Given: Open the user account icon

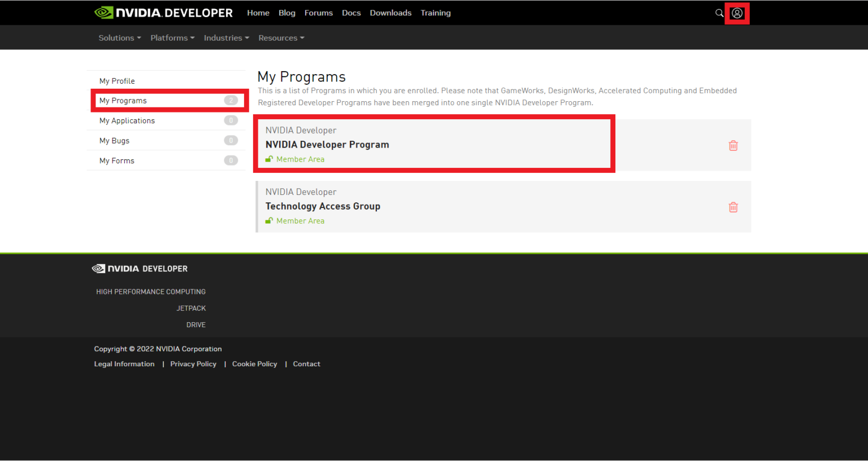Looking at the screenshot, I should 737,13.
